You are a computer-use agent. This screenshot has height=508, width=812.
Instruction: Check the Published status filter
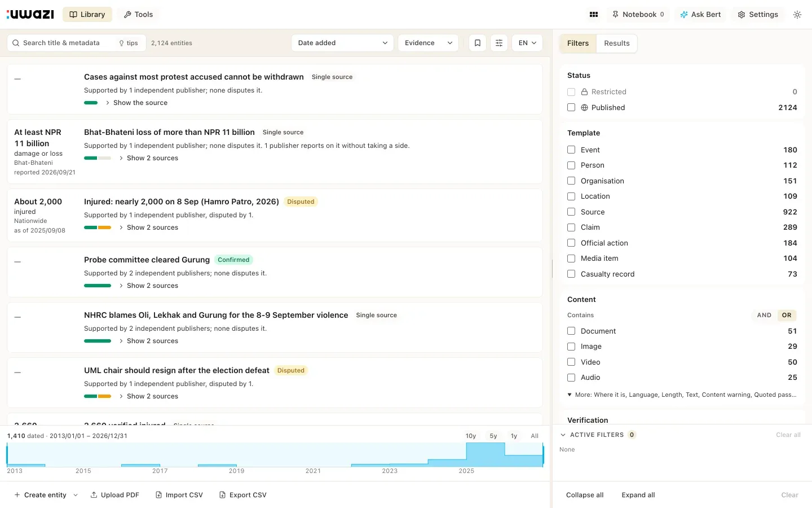point(571,107)
